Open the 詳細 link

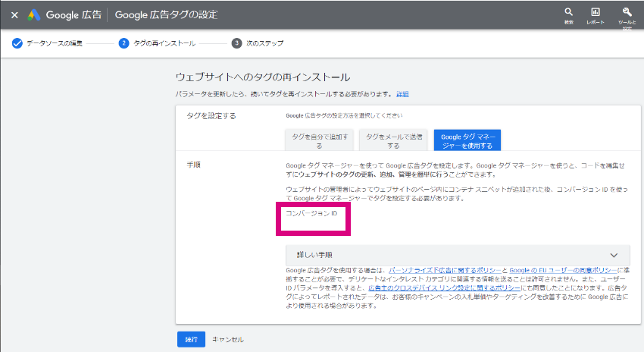402,94
